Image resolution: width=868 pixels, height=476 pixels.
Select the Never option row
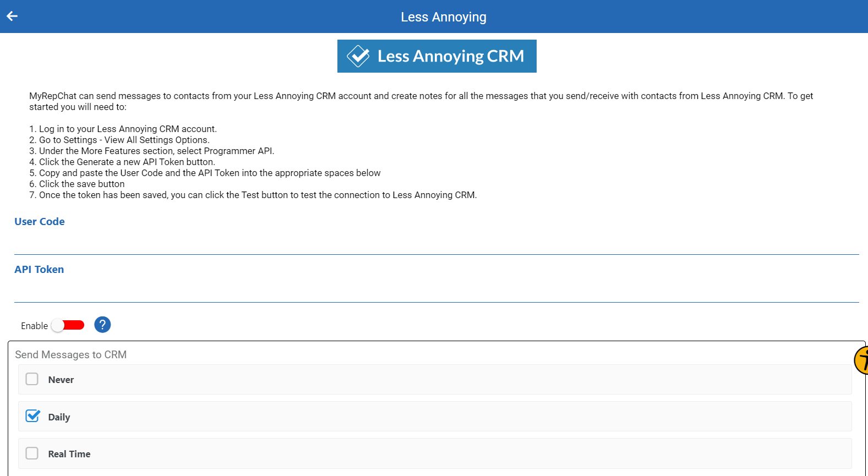435,379
